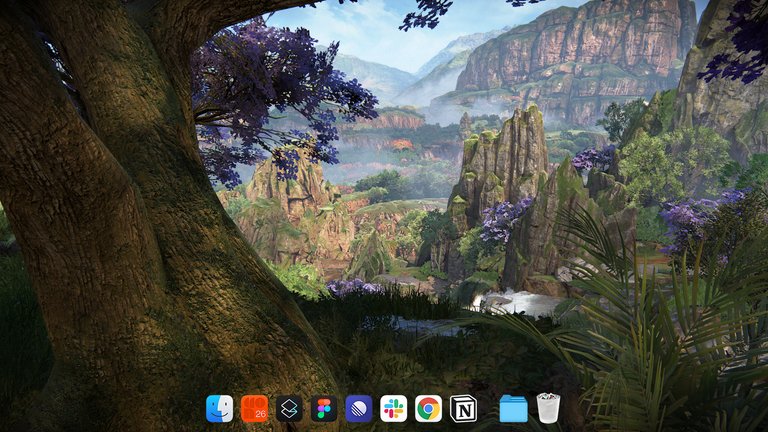Launch the orange calendar app showing 26

[254, 408]
